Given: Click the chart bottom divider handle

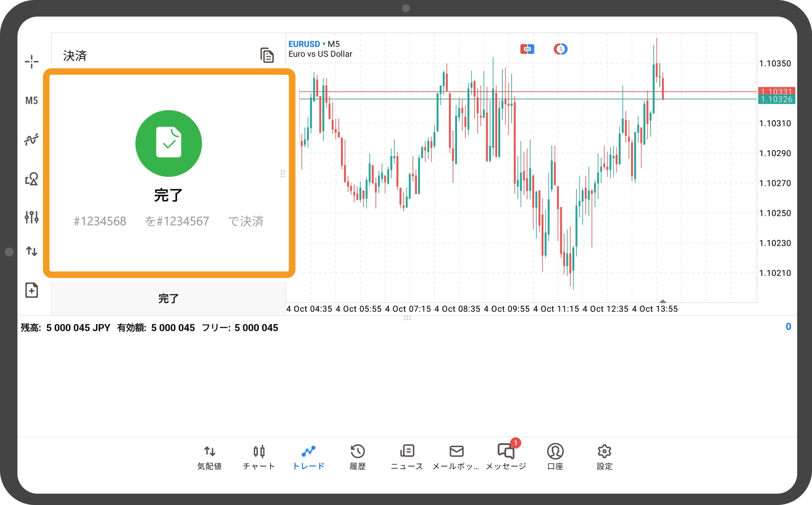Looking at the screenshot, I should 407,318.
